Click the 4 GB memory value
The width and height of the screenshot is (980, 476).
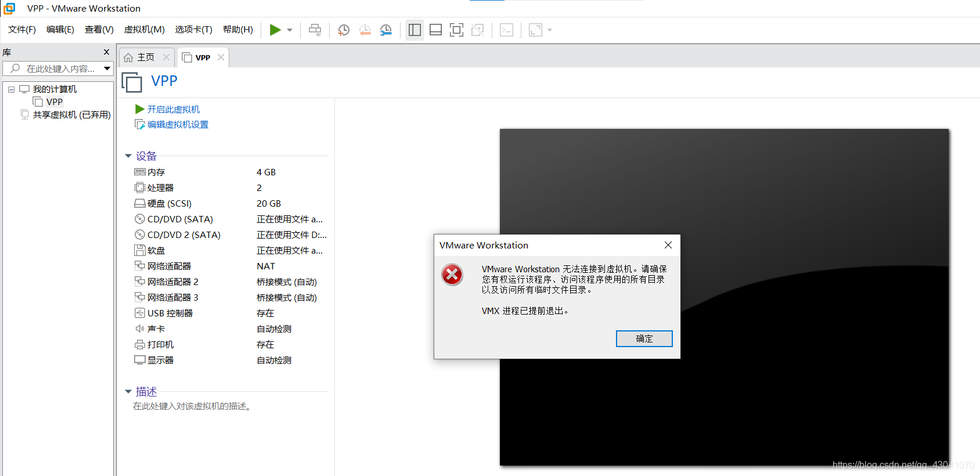266,172
